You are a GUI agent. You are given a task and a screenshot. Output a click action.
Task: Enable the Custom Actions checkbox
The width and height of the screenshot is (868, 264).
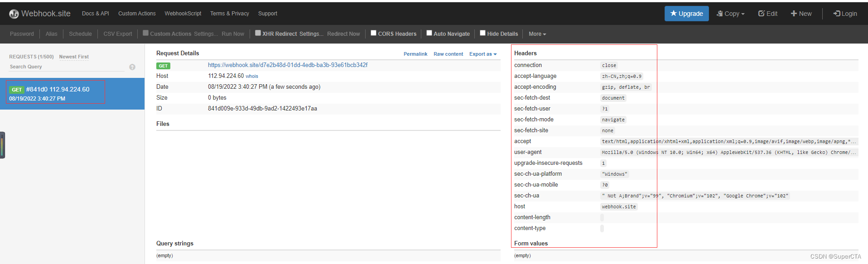click(146, 33)
